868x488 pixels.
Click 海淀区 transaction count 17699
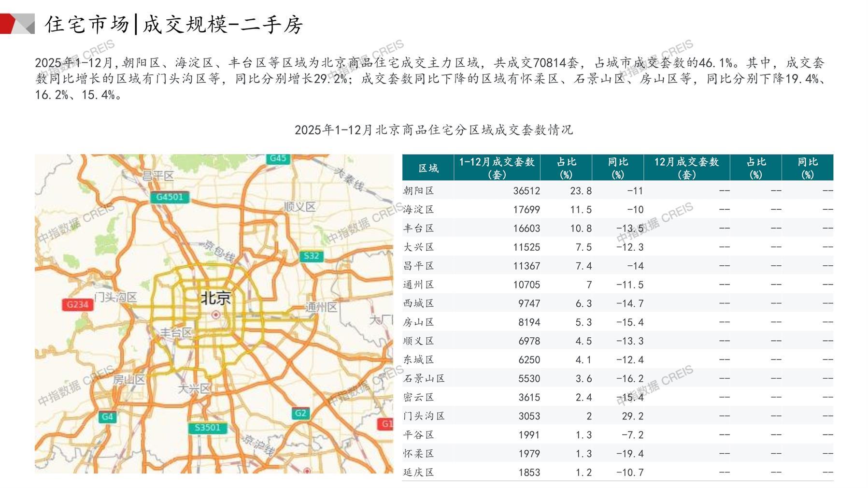coord(526,210)
